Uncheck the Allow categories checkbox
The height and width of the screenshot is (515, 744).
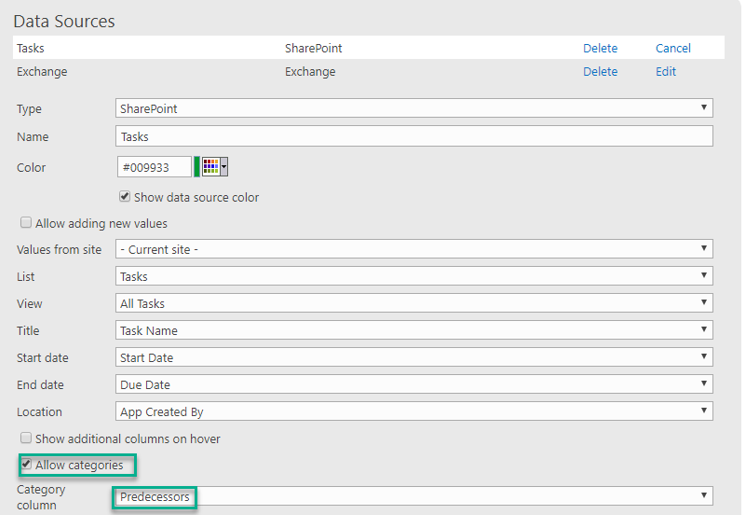[26, 464]
